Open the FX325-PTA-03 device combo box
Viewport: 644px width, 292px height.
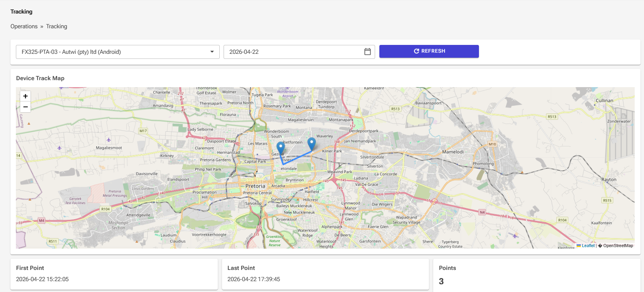click(118, 52)
